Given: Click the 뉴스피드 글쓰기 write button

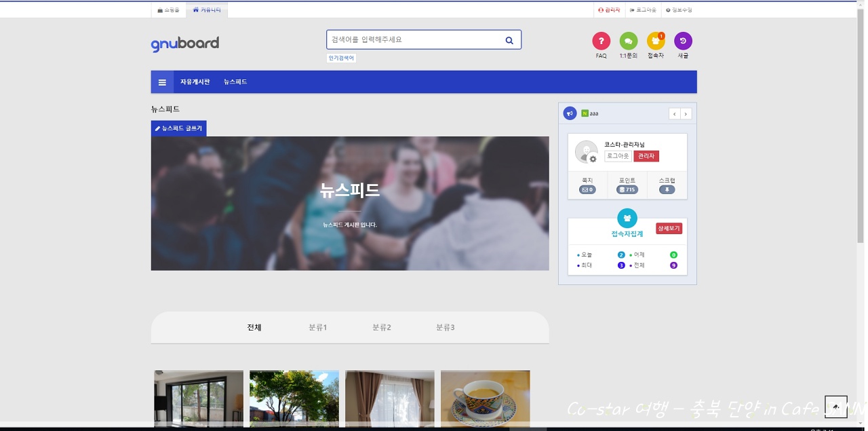Looking at the screenshot, I should (x=178, y=128).
